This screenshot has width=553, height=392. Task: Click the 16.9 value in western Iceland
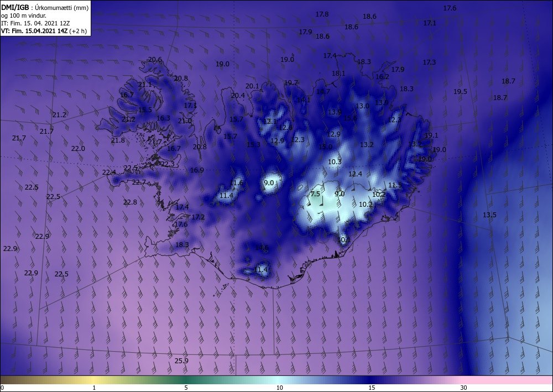click(x=197, y=170)
